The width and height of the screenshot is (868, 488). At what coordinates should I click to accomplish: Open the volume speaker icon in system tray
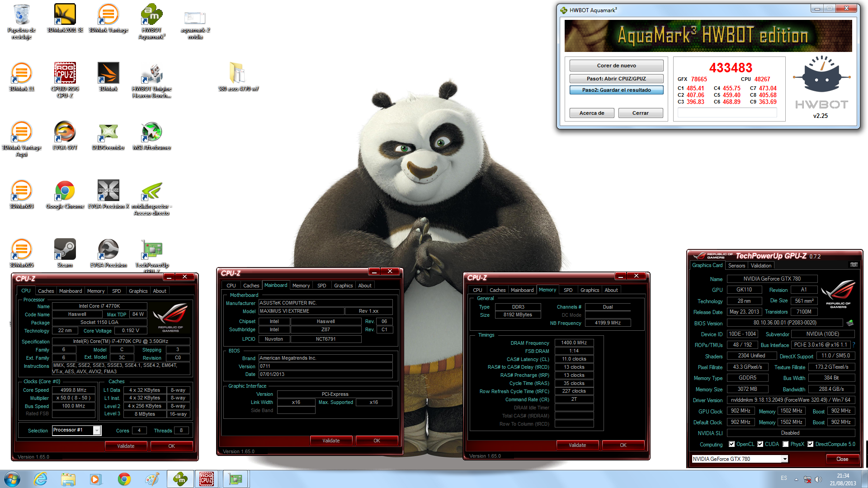click(818, 479)
